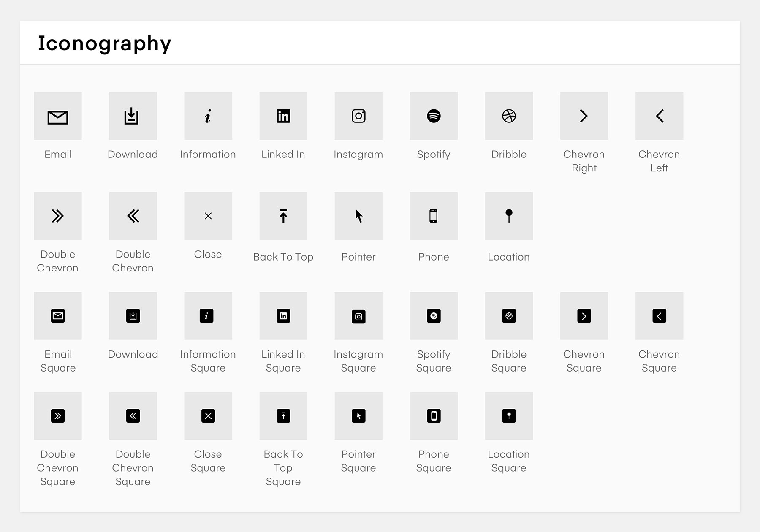Screen dimensions: 760x532
Task: Select the Pointer icon
Action: 358,216
